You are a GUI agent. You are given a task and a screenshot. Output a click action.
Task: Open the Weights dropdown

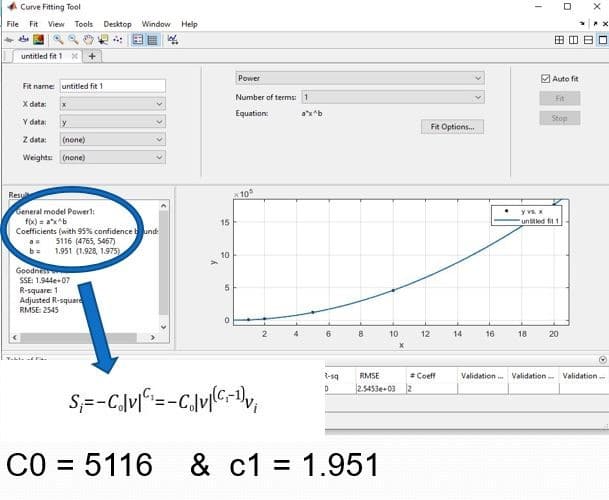tap(112, 157)
